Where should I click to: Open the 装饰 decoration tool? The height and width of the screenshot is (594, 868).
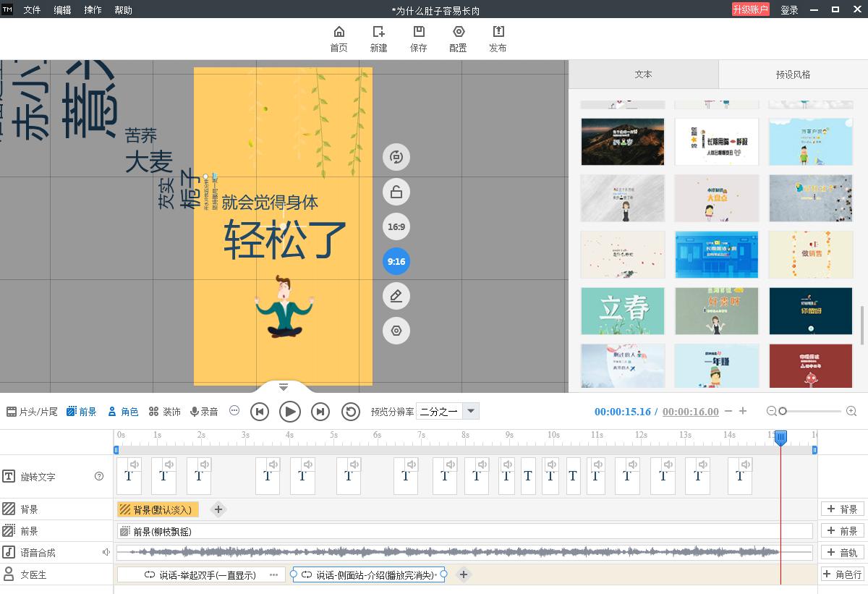coord(165,411)
